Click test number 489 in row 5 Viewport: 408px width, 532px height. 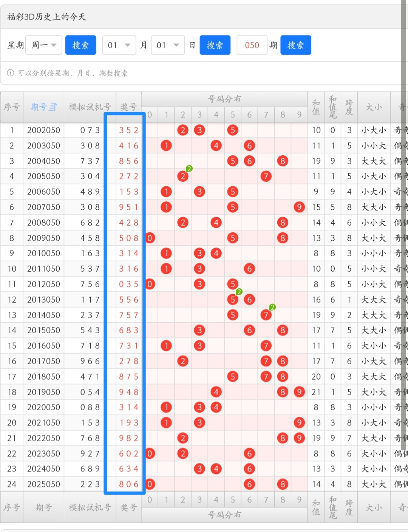[x=90, y=192]
